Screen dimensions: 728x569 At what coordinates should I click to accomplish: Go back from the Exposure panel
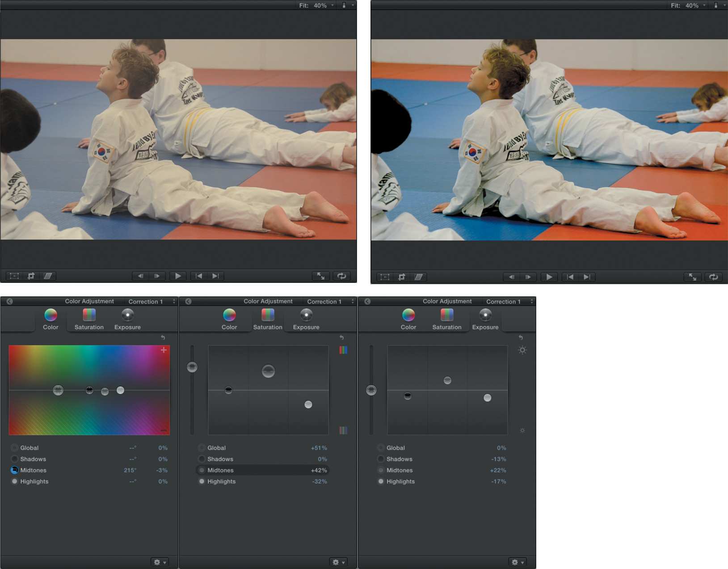[x=367, y=301]
